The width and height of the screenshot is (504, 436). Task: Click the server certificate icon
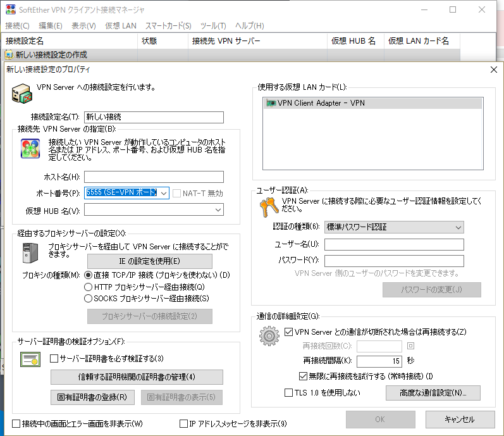30,359
